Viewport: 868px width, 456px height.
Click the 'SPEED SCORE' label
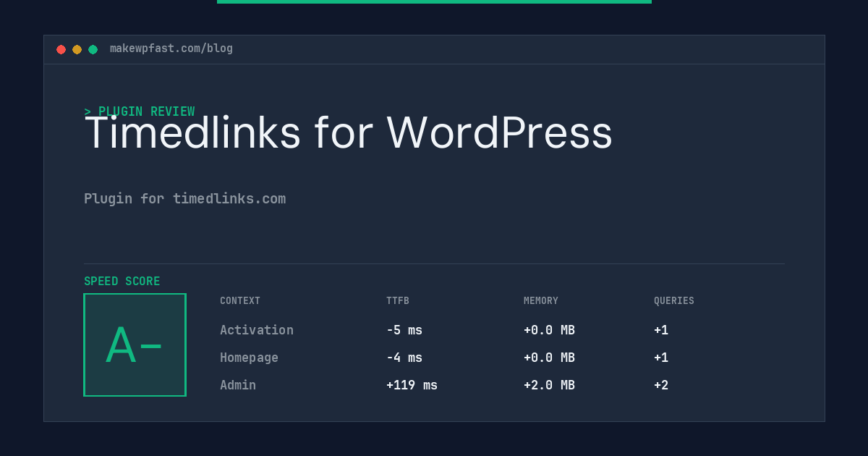(x=122, y=281)
